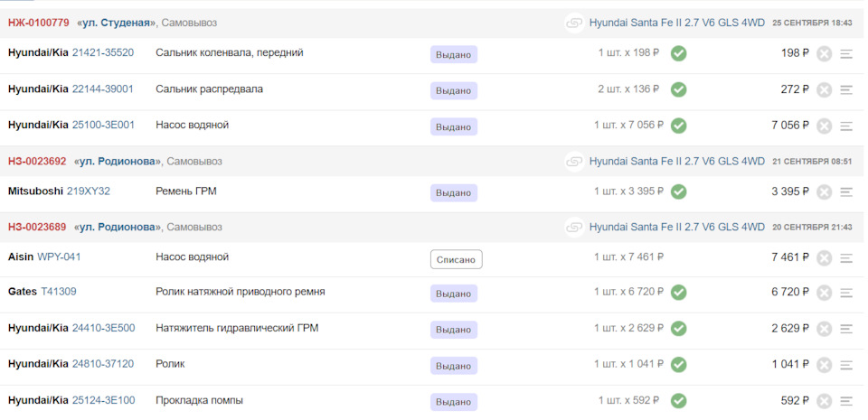Open the row menu for Прокладка помпы
The width and height of the screenshot is (868, 420).
click(846, 401)
